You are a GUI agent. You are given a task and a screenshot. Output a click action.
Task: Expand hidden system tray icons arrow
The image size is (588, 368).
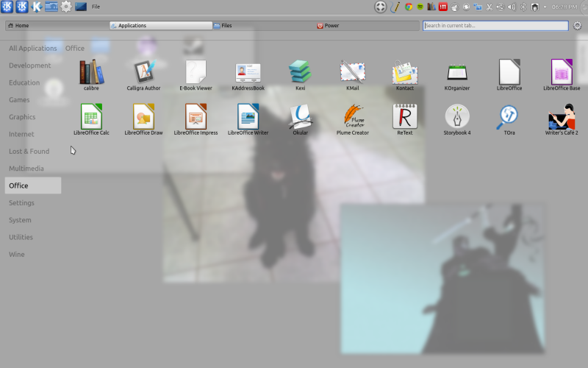coord(545,7)
